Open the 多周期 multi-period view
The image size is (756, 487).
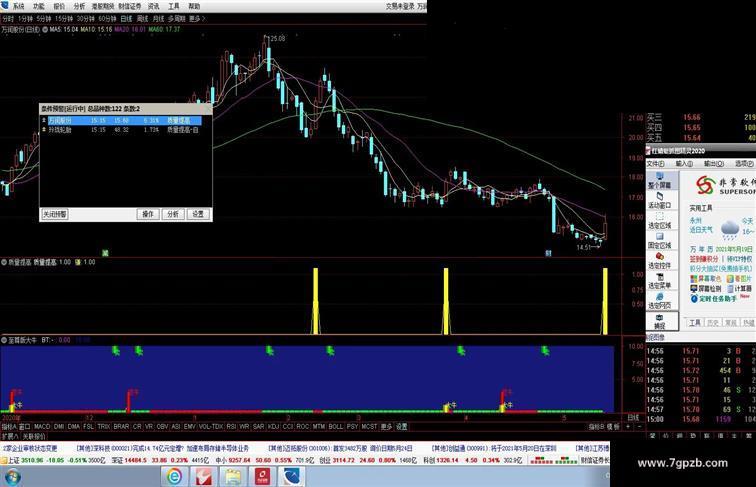pos(176,19)
